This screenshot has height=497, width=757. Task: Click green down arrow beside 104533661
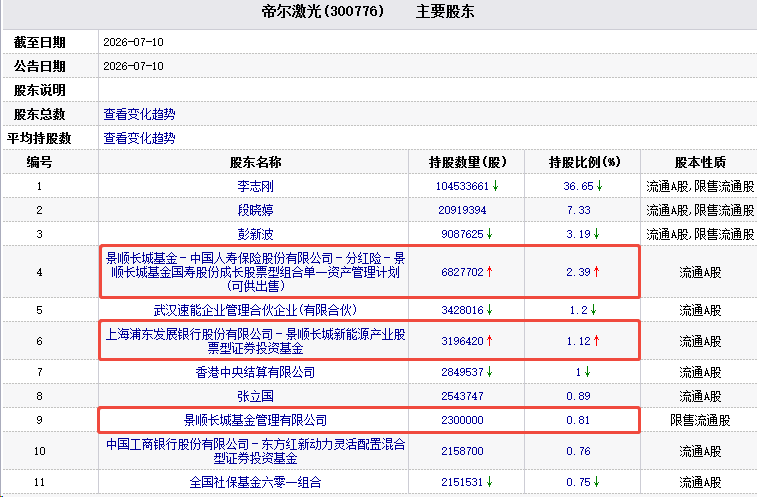(x=495, y=186)
